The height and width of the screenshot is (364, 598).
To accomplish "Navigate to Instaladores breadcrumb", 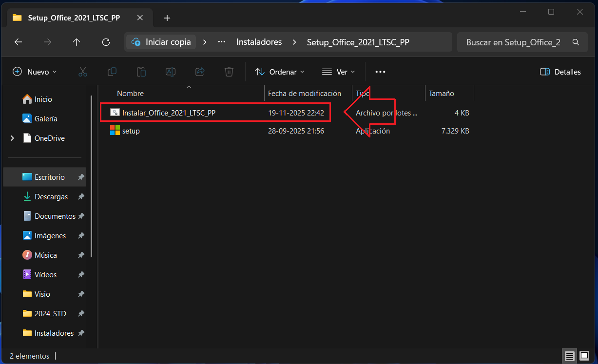I will 259,42.
